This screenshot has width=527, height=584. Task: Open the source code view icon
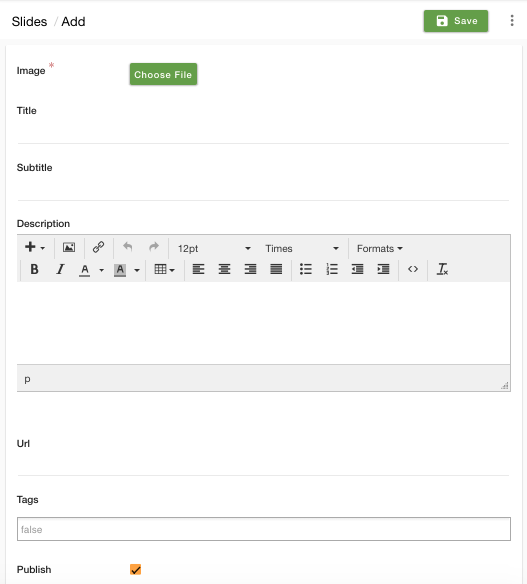[x=413, y=269]
